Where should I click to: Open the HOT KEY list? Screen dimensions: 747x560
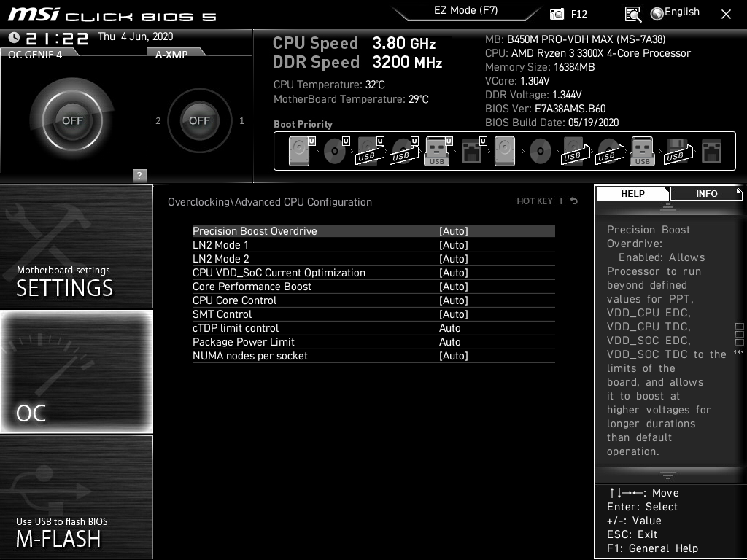tap(535, 201)
